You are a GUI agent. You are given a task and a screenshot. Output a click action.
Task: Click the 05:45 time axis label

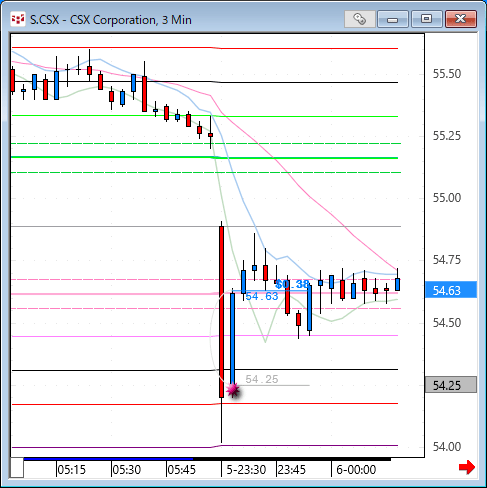pos(181,470)
